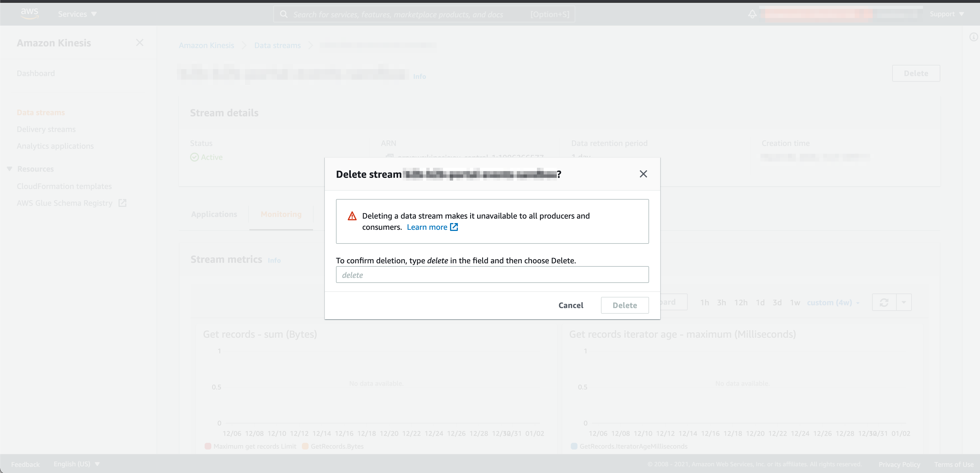The height and width of the screenshot is (473, 980).
Task: Click the Get records - sum (Bytes) chart title
Action: pos(260,334)
